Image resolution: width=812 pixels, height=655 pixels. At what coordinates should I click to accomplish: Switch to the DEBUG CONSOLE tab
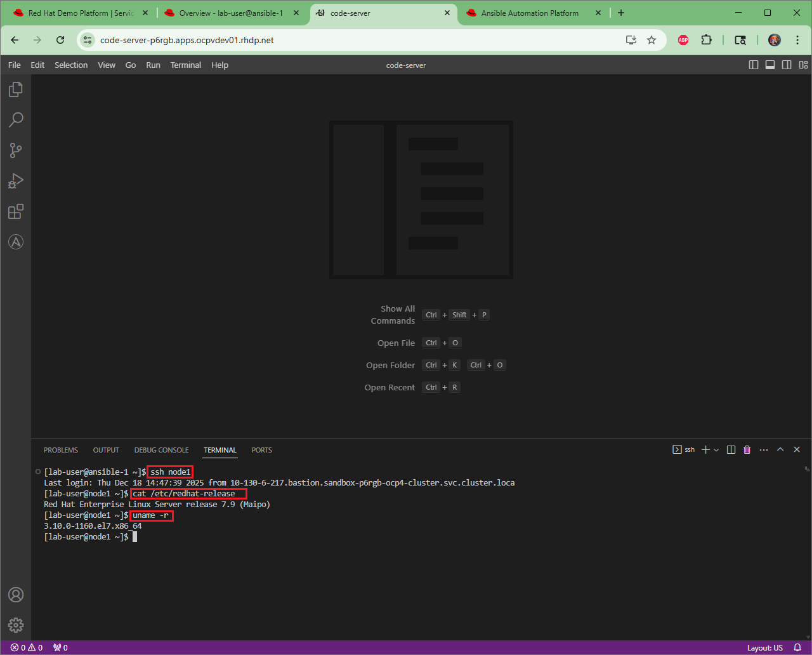[161, 450]
